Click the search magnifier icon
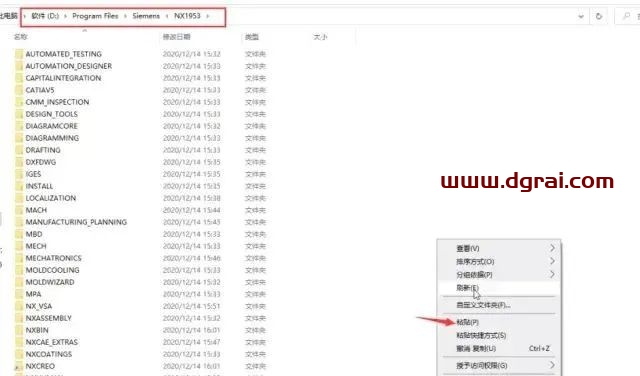640x376 pixels. (x=626, y=16)
